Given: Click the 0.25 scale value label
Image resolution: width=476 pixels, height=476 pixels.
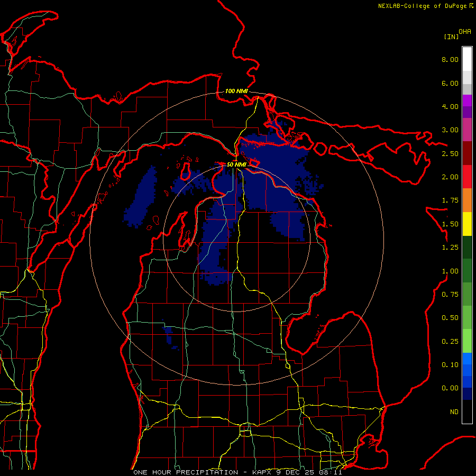Looking at the screenshot, I should click(450, 342).
